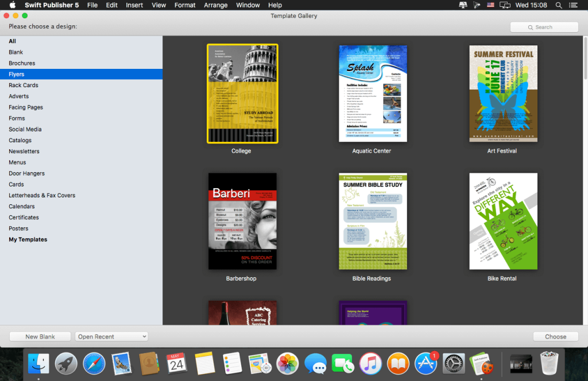Open the Arrange menu
The width and height of the screenshot is (588, 381).
(215, 5)
